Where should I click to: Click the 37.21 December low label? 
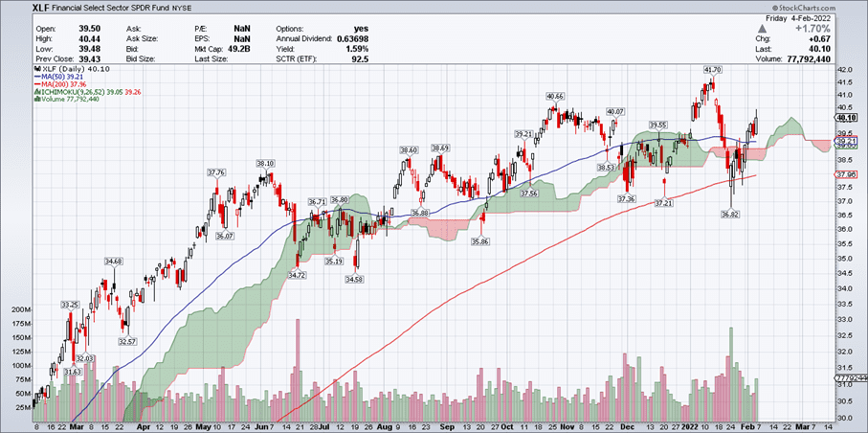[x=664, y=204]
